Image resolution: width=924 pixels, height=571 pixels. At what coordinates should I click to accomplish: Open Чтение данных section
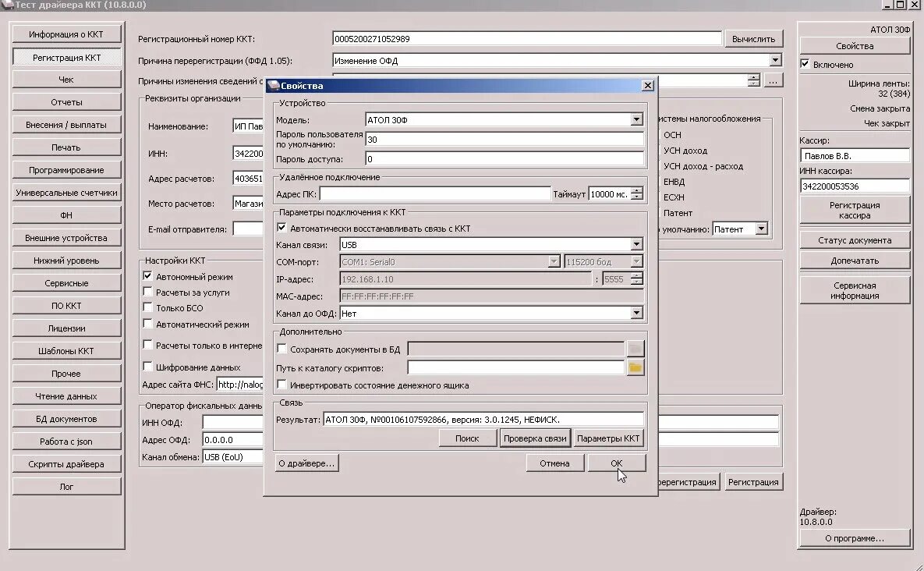pos(66,396)
